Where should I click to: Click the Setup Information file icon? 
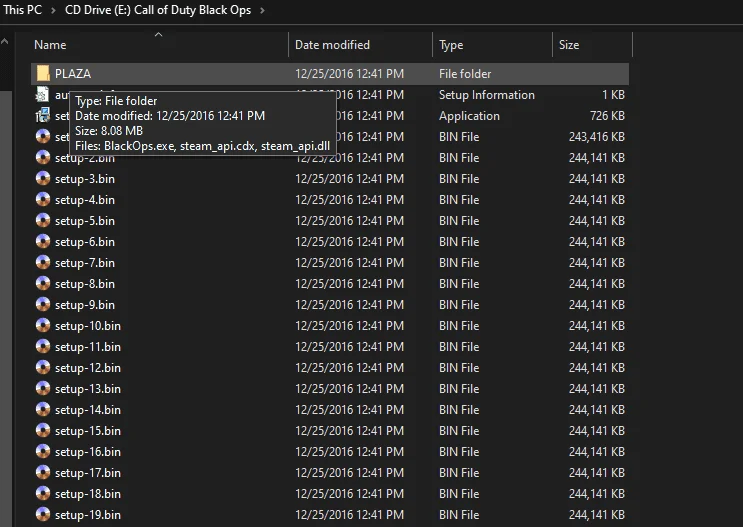tap(43, 94)
